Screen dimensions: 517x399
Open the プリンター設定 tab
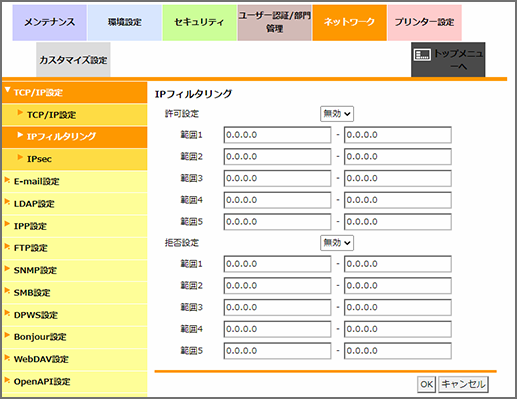pos(424,23)
